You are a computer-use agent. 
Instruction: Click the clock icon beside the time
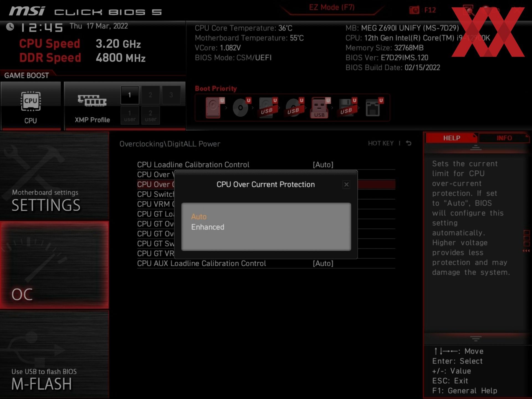click(x=10, y=27)
